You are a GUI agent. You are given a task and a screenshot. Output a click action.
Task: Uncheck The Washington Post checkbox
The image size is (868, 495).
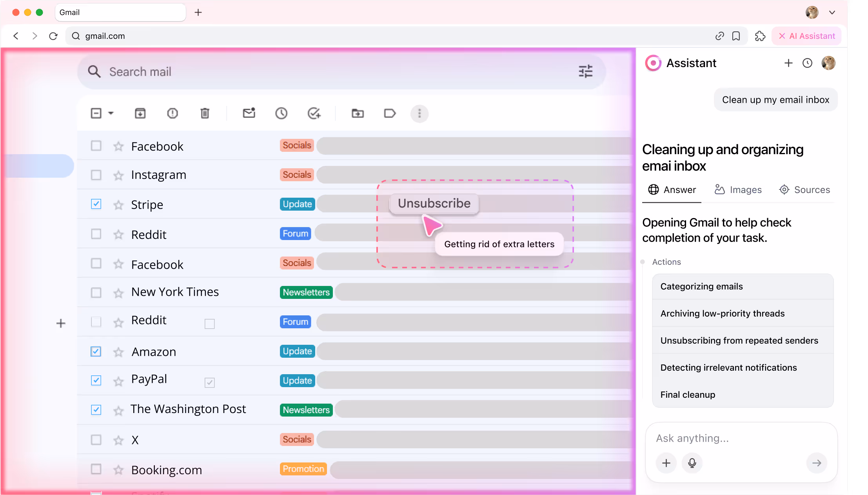click(96, 410)
